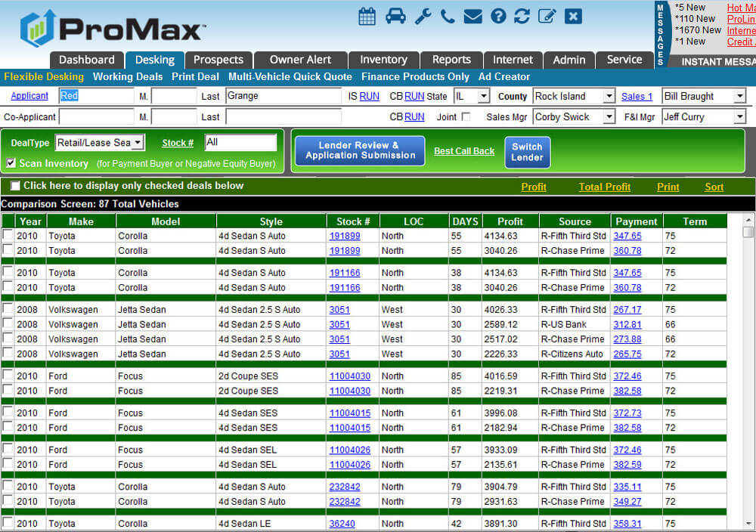Check the Jetta Sedan R-US Bank row checkbox
The width and height of the screenshot is (756, 532).
tap(8, 323)
